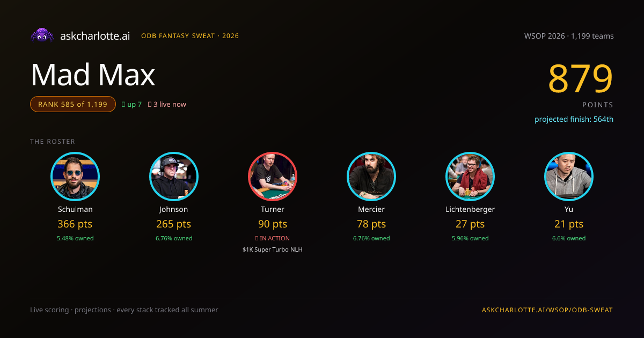The width and height of the screenshot is (644, 338).
Task: Click the projected finish: 564th text
Action: 574,119
